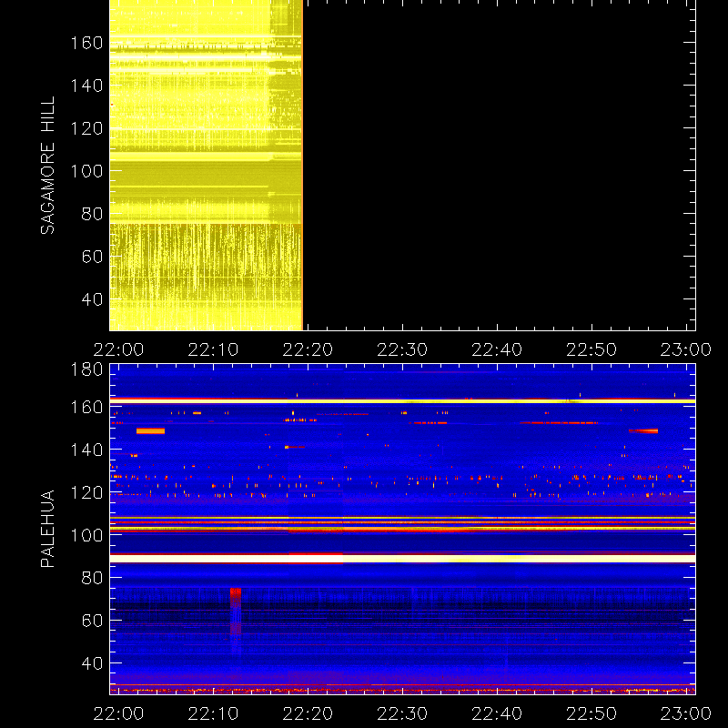
Task: Click the 100 tick label on Palehua axis
Action: 86,535
